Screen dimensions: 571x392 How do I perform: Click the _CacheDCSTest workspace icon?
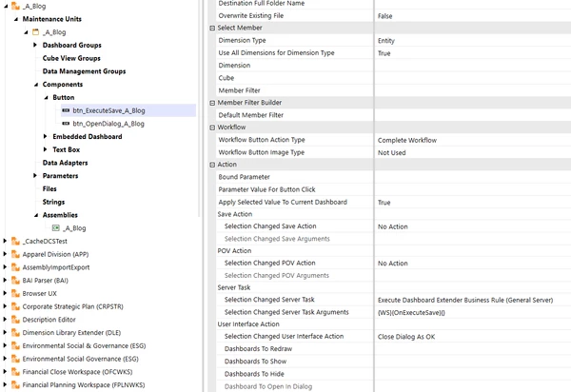tap(15, 241)
